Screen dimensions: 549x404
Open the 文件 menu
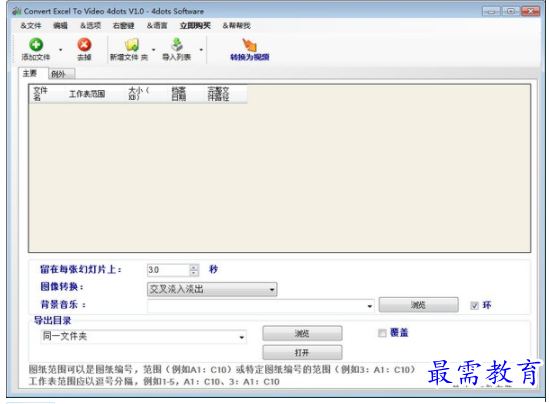31,26
